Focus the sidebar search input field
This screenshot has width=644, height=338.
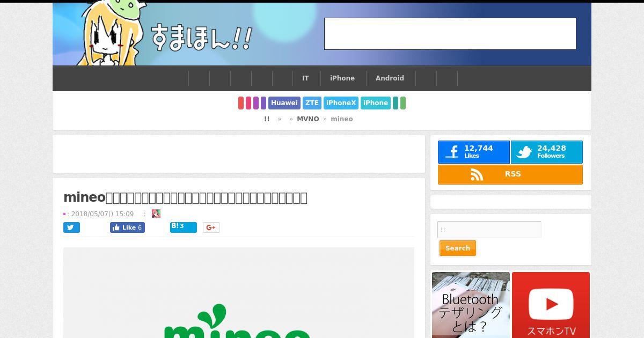[489, 230]
